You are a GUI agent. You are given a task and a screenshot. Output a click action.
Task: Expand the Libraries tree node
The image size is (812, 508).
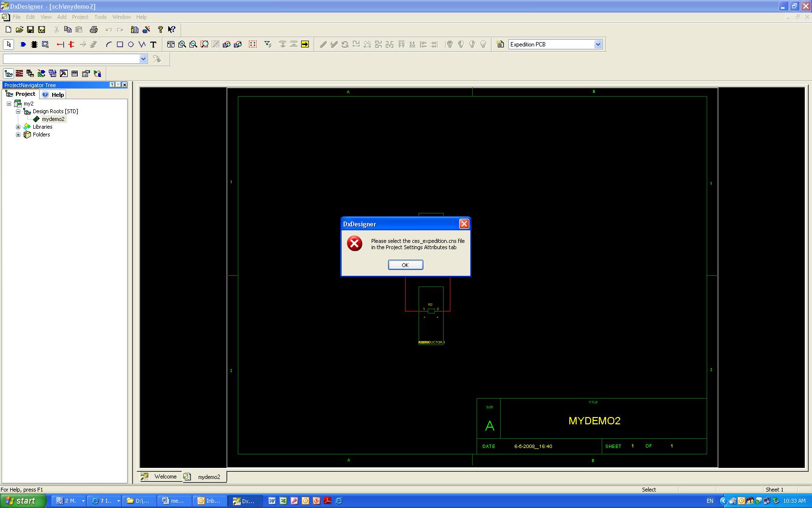pyautogui.click(x=18, y=127)
